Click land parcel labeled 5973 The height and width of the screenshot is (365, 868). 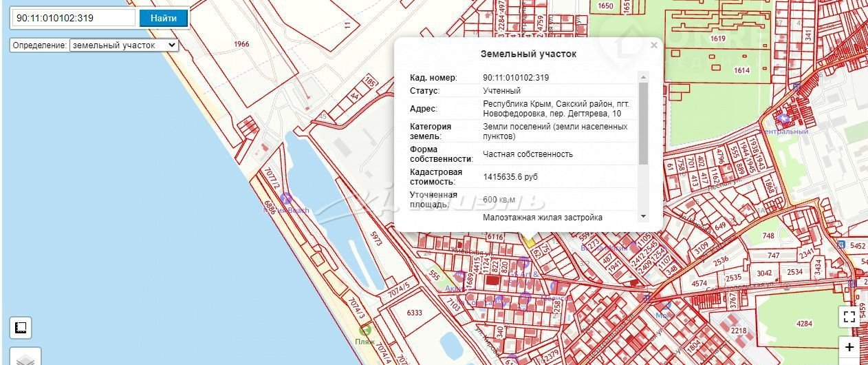point(376,239)
